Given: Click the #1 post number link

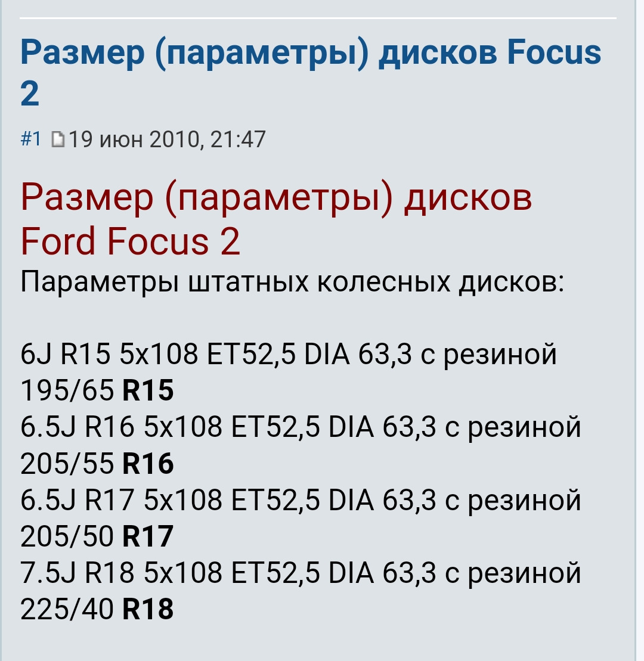Looking at the screenshot, I should click(x=31, y=139).
